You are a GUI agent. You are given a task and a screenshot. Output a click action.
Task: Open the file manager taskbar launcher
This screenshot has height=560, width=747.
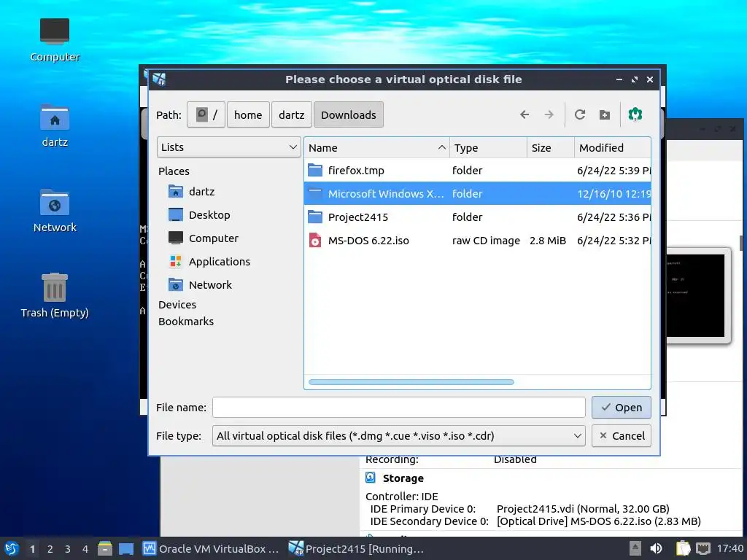105,548
